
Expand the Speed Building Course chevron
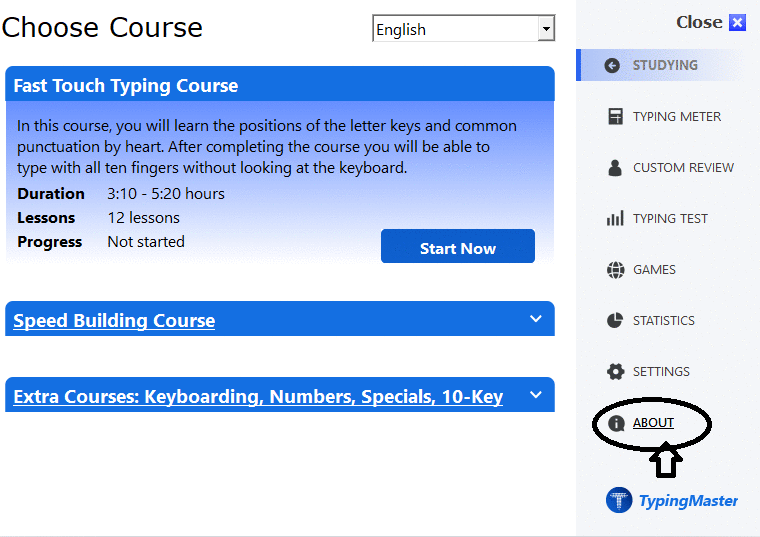pyautogui.click(x=536, y=319)
